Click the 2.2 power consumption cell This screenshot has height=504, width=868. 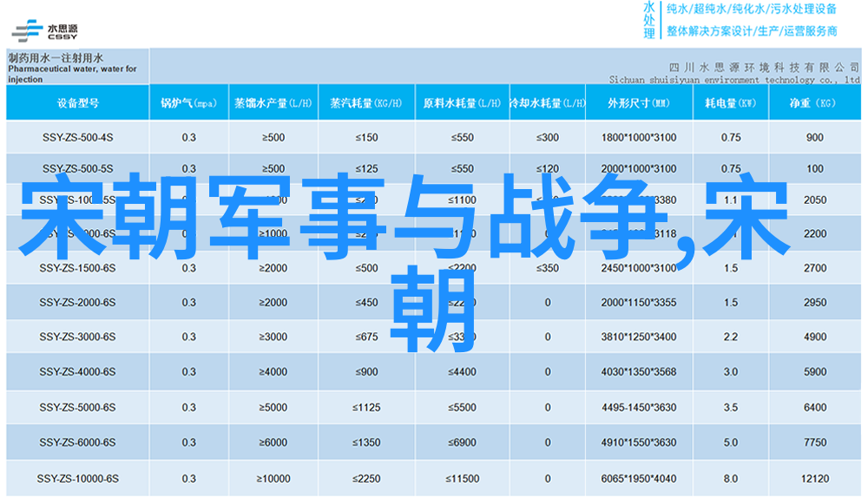coord(730,337)
